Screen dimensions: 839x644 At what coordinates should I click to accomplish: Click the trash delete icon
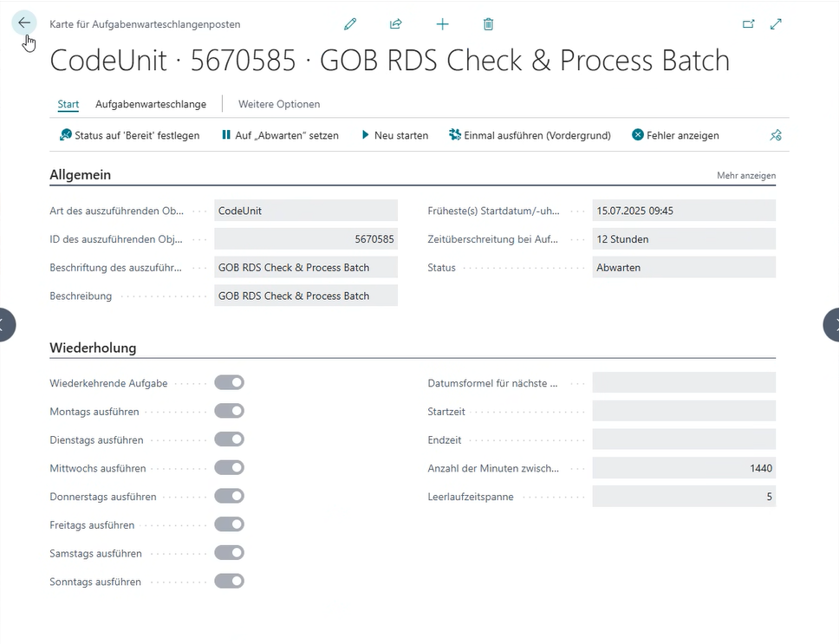(x=489, y=24)
